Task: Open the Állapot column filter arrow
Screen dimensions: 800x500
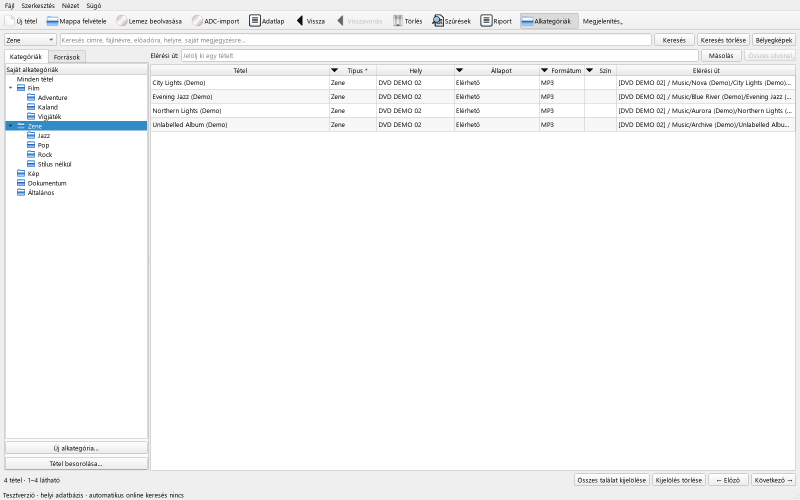Action: [x=459, y=70]
